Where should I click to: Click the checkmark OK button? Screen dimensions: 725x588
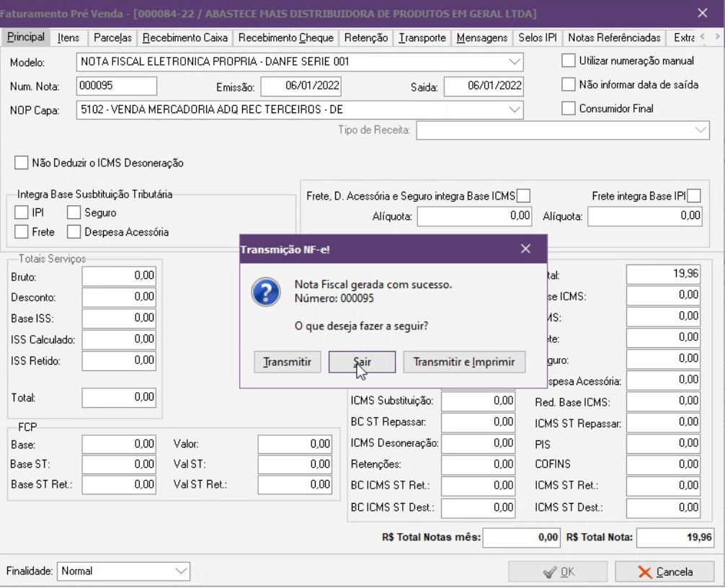(559, 571)
